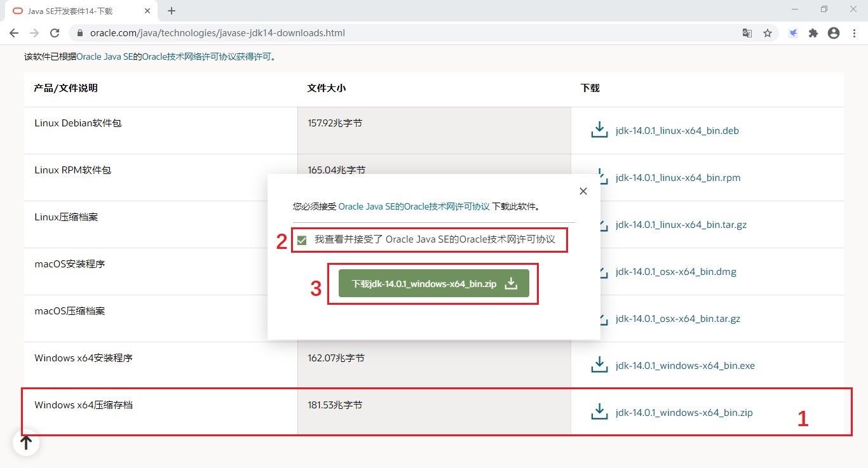Click the blue bird extension icon
The width and height of the screenshot is (868, 468).
(793, 33)
